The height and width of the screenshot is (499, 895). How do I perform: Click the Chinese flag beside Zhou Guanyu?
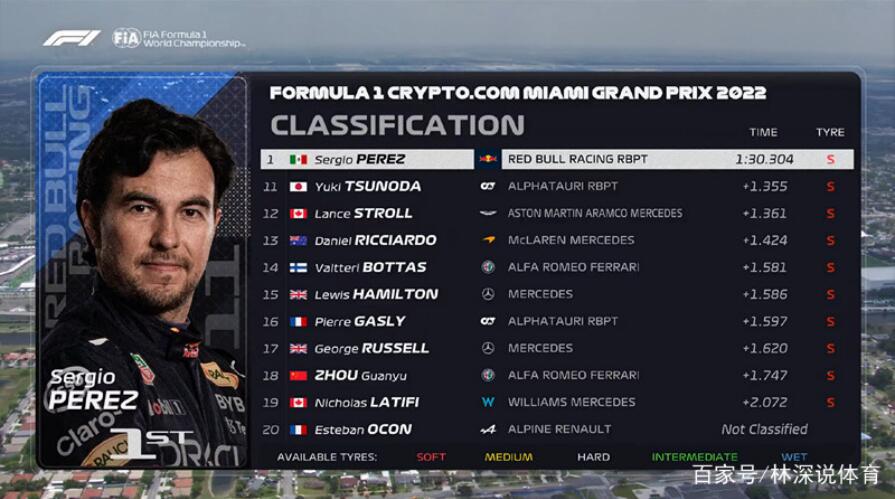(299, 376)
